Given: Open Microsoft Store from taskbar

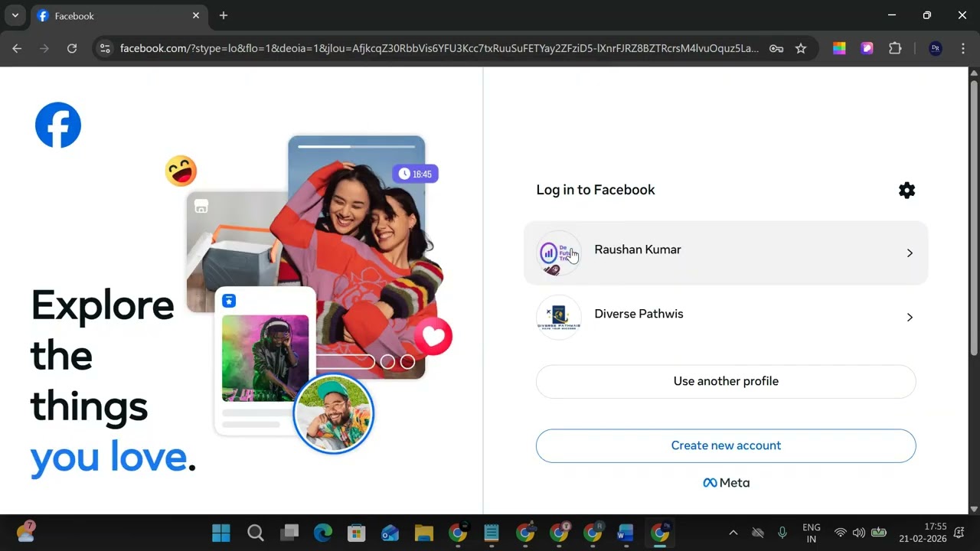Looking at the screenshot, I should (356, 533).
